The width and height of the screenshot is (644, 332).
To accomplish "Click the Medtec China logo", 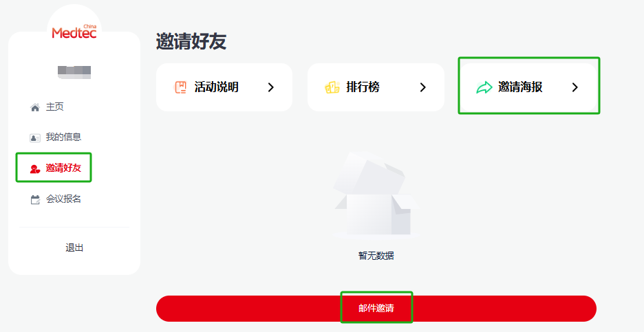I will pyautogui.click(x=74, y=32).
